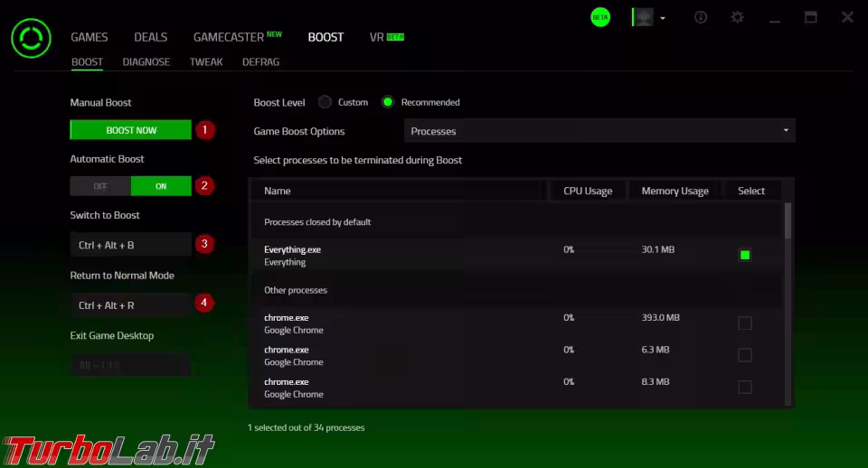868x468 pixels.
Task: Turn Automatic Boost OFF
Action: pos(100,186)
